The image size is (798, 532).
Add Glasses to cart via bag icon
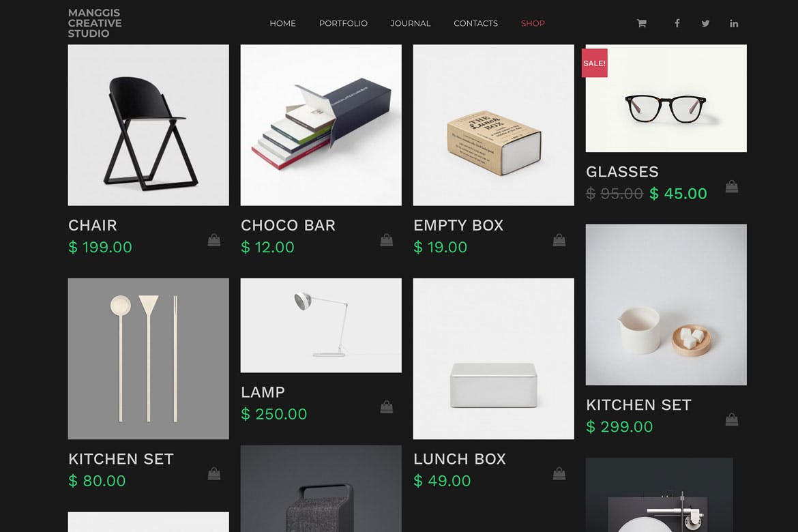click(x=732, y=186)
